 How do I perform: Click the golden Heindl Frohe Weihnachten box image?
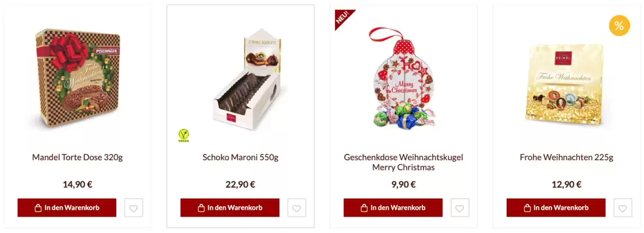[565, 84]
